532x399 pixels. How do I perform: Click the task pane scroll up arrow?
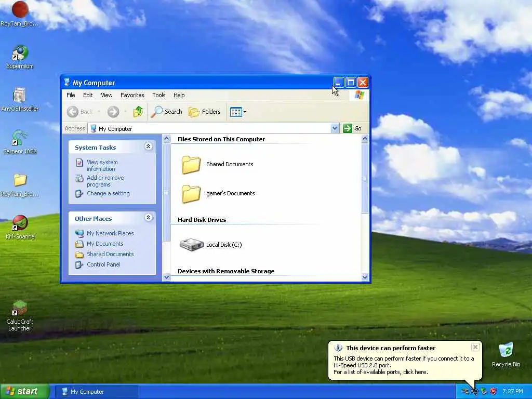click(167, 138)
